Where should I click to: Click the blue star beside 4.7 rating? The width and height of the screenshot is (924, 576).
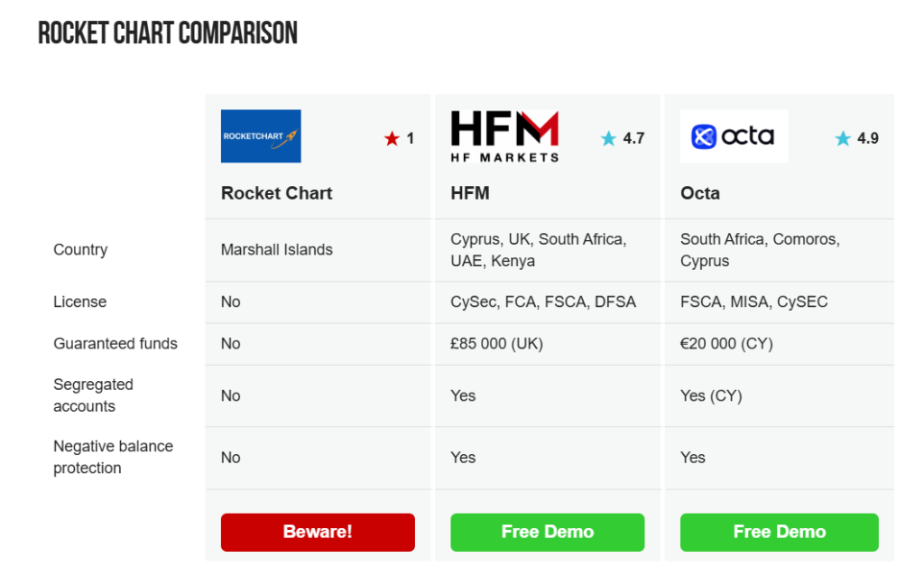pos(608,138)
